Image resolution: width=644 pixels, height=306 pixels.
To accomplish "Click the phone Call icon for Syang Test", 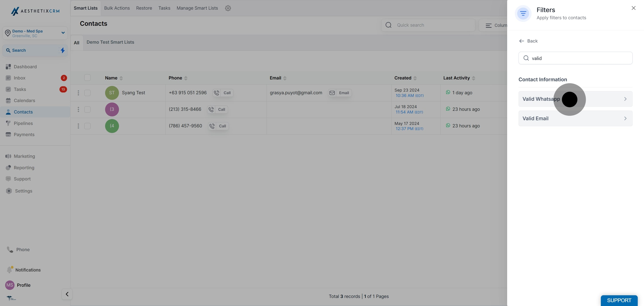I will click(x=217, y=93).
